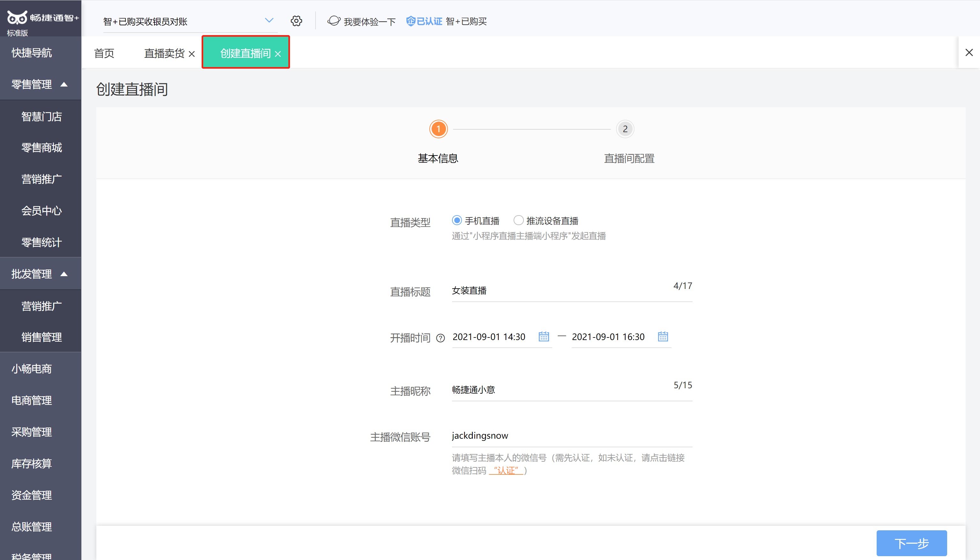Select the 推流设备直播 radio option
The width and height of the screenshot is (980, 560).
tap(518, 220)
